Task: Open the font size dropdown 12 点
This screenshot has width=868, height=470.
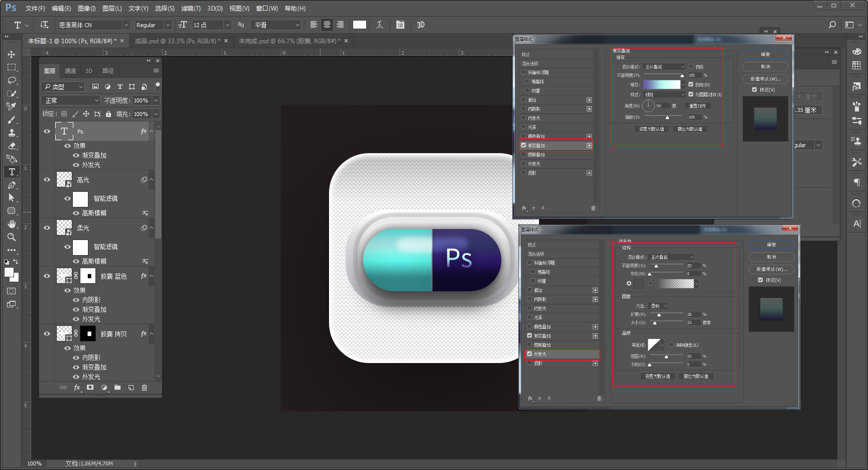Action: pyautogui.click(x=211, y=25)
